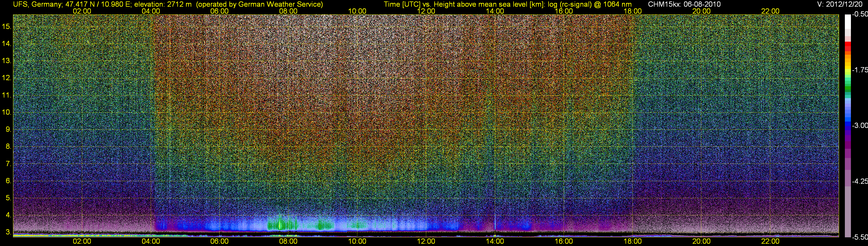Click the "16:00" label on the top time axis

click(564, 11)
